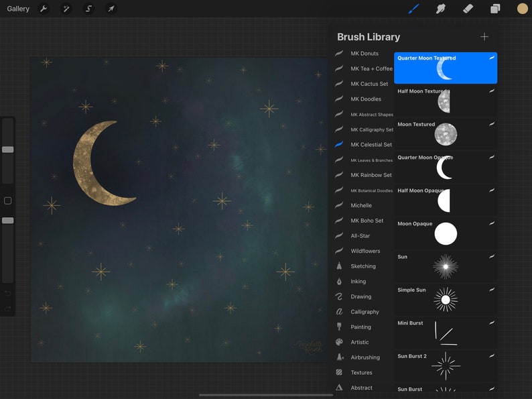This screenshot has width=532, height=399.
Task: Select the Simple Sun brush
Action: 446,300
